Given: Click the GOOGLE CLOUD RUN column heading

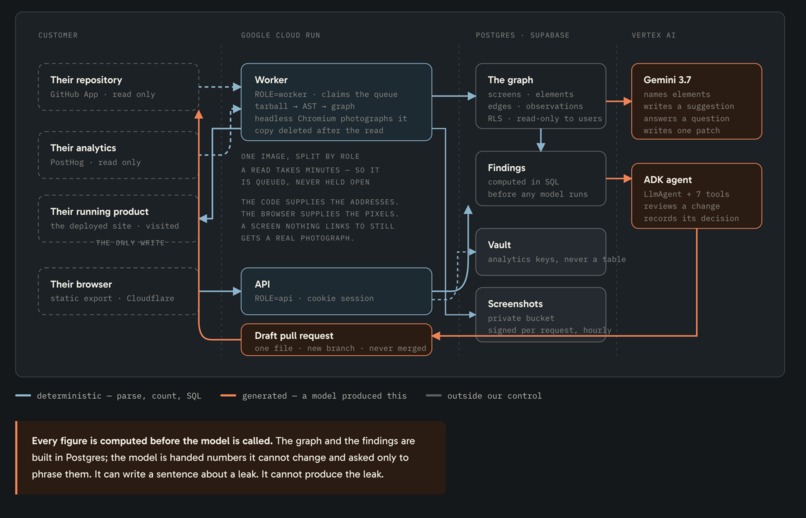Looking at the screenshot, I should click(281, 35).
